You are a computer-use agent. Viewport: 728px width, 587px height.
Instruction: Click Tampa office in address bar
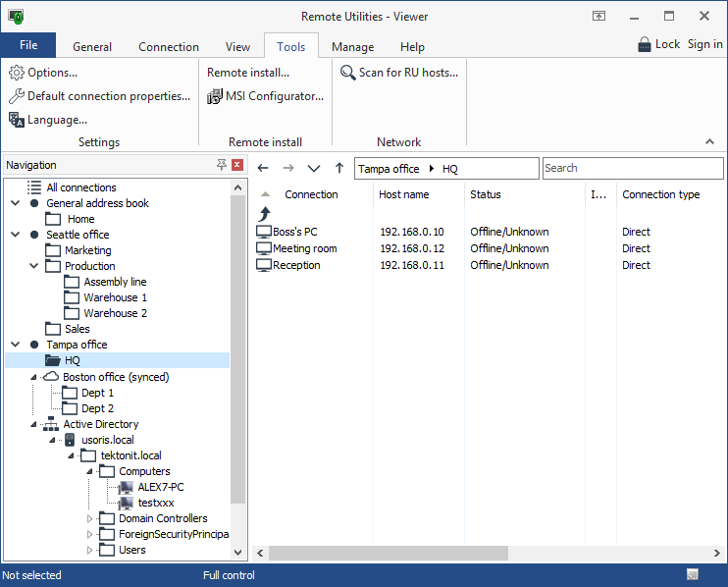tap(389, 169)
